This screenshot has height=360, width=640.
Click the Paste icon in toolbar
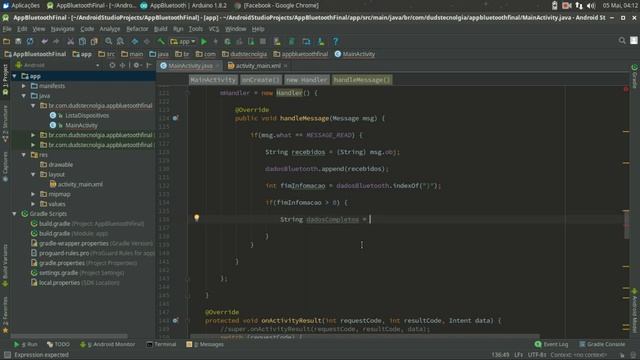pyautogui.click(x=94, y=41)
